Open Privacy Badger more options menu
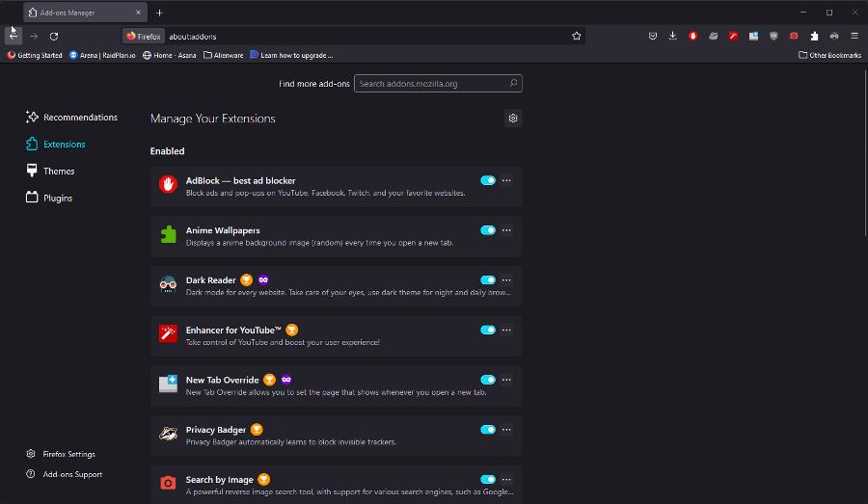The width and height of the screenshot is (868, 504). [506, 429]
